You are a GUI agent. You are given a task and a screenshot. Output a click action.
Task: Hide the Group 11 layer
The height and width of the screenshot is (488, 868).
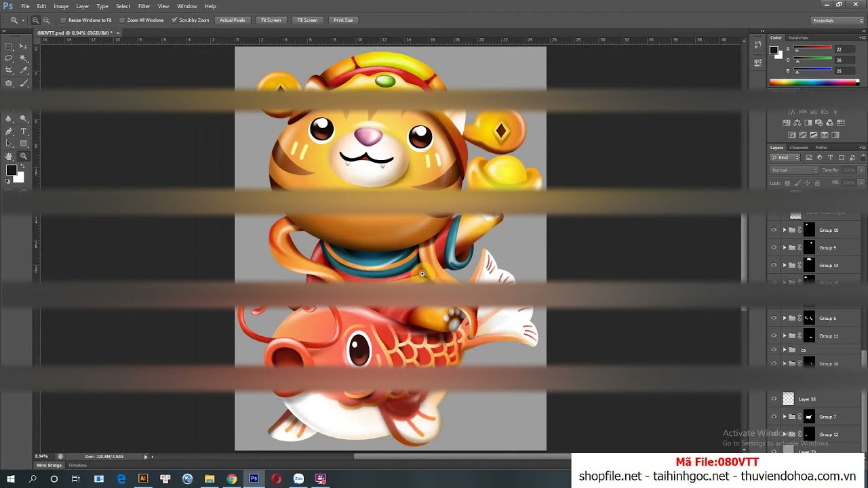(x=774, y=335)
